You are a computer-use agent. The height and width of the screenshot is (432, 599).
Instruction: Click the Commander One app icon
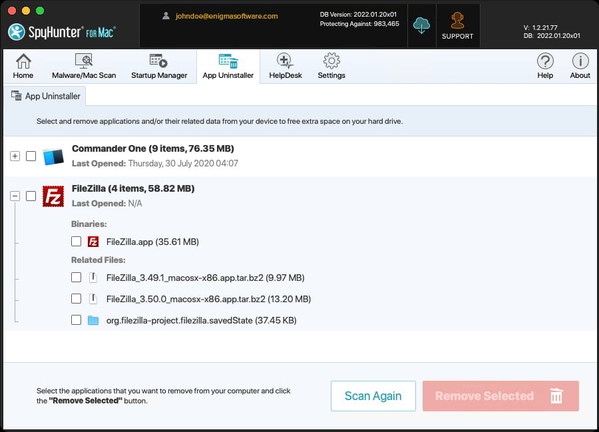click(x=53, y=156)
